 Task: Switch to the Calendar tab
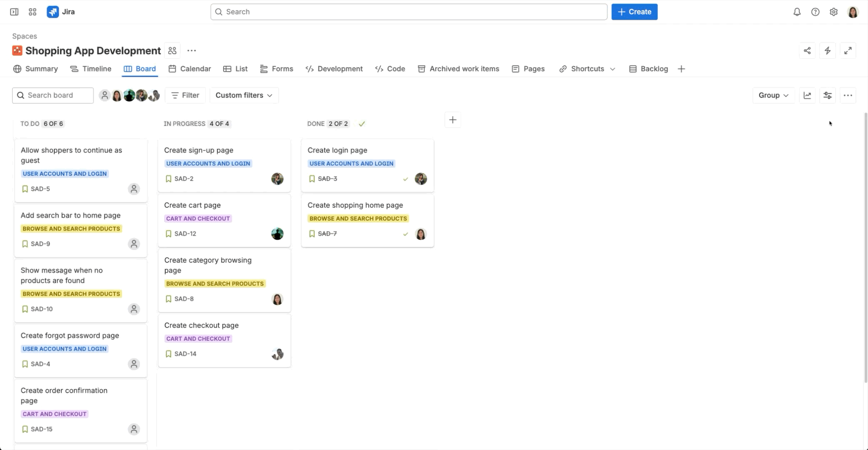[x=190, y=69]
